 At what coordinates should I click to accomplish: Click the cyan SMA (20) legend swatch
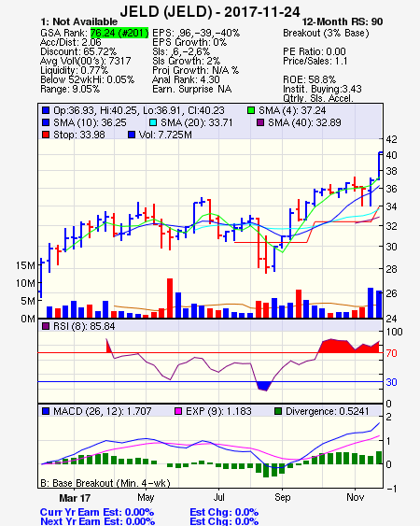pos(153,122)
